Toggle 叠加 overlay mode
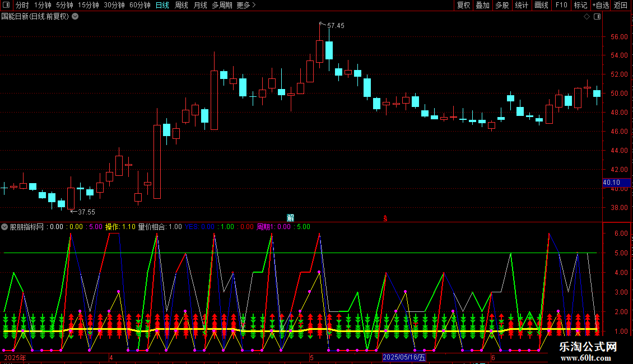This screenshot has width=633, height=364. (x=482, y=5)
